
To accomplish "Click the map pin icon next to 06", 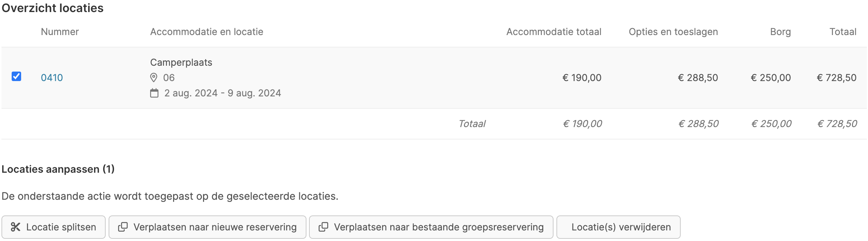I will 154,77.
